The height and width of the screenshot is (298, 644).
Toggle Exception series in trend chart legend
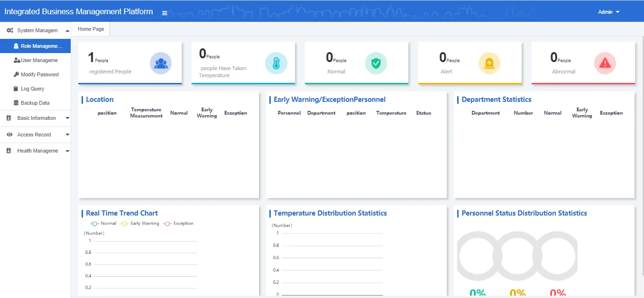(178, 224)
